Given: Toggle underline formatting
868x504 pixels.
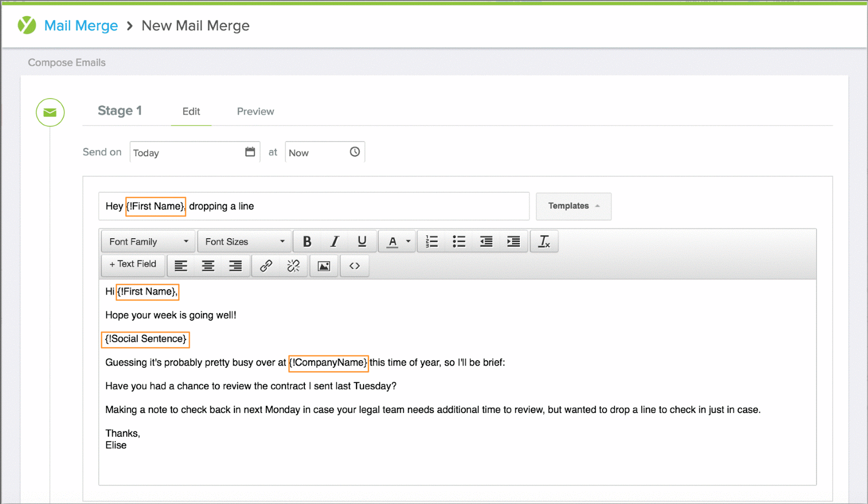Looking at the screenshot, I should [361, 241].
